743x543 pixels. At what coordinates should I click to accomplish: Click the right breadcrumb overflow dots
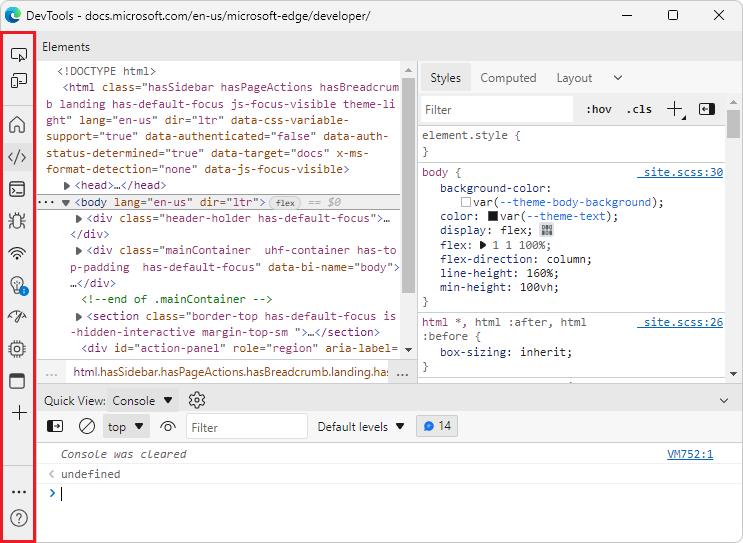[402, 373]
